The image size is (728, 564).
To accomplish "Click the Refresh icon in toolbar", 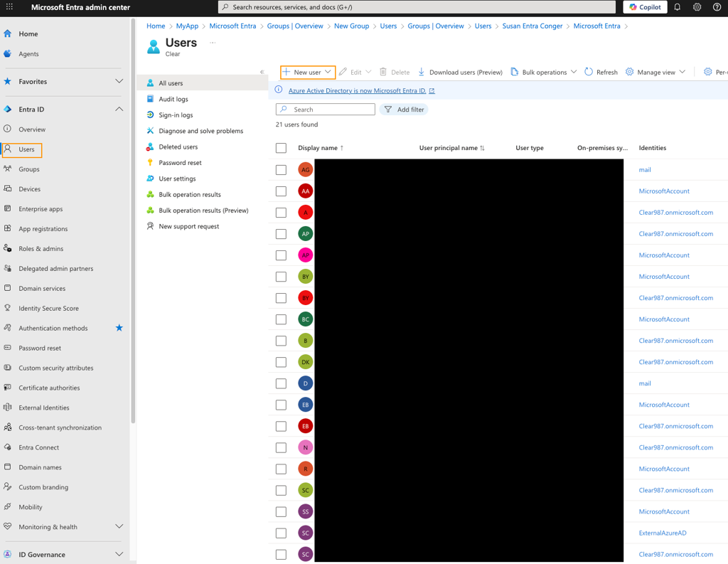I will click(x=588, y=72).
